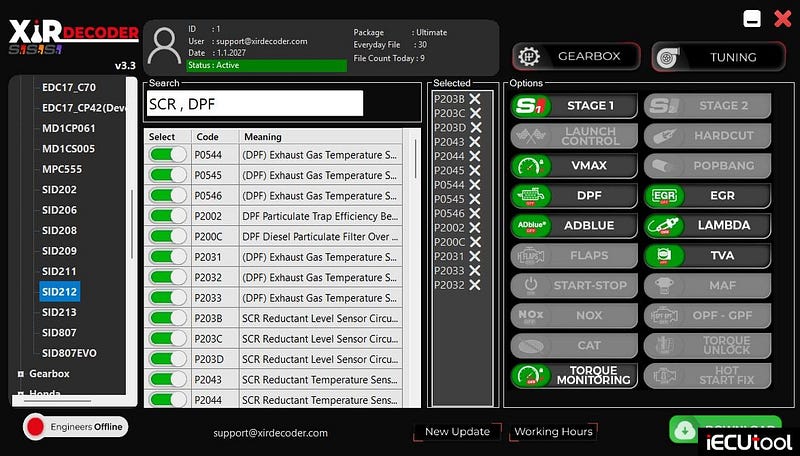Toggle the P2031 select switch
This screenshot has height=456, width=800.
(167, 257)
